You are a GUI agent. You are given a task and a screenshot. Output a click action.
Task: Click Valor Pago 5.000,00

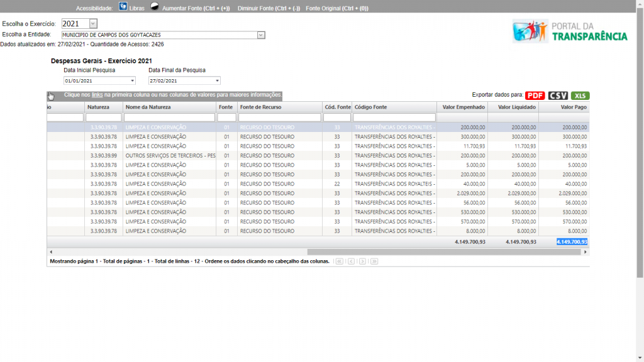pos(577,165)
